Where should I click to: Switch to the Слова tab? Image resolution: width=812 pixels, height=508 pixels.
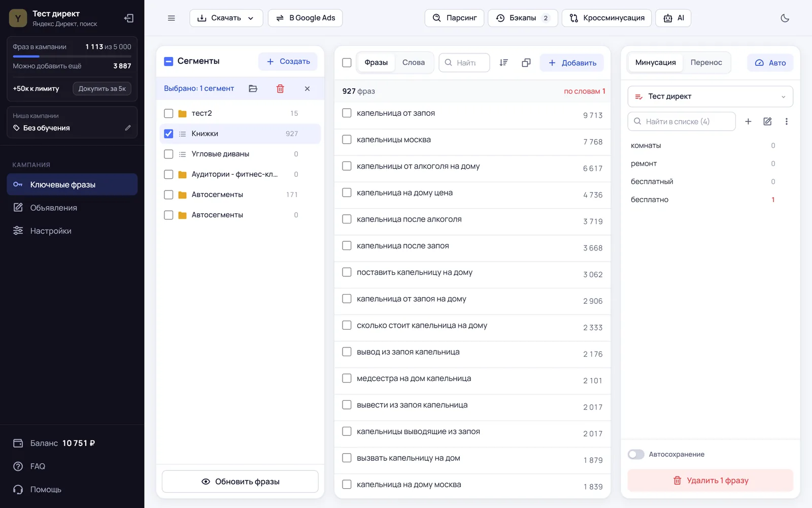click(413, 62)
